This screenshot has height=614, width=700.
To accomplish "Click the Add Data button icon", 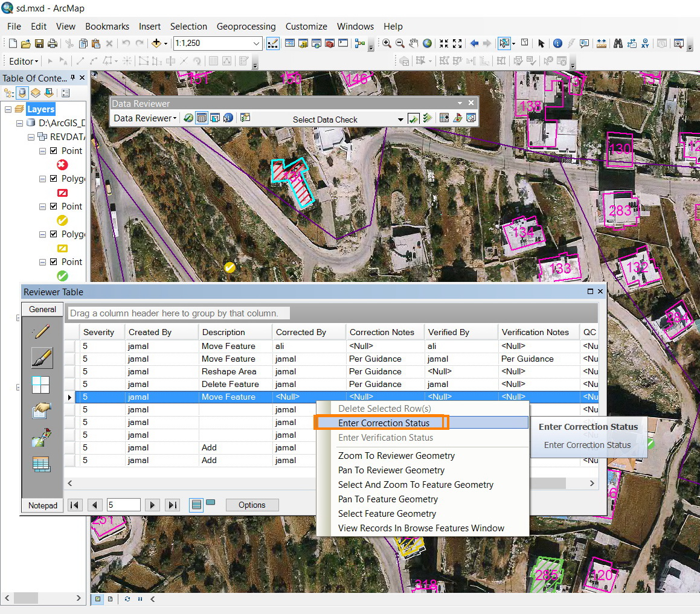I will tap(156, 43).
